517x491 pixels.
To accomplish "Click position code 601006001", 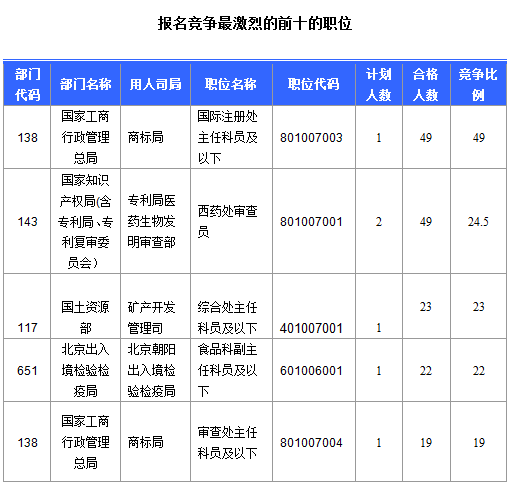I will point(311,371).
